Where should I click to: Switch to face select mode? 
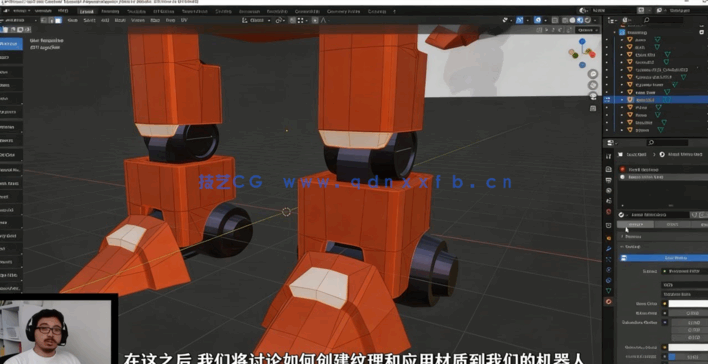tap(58, 20)
